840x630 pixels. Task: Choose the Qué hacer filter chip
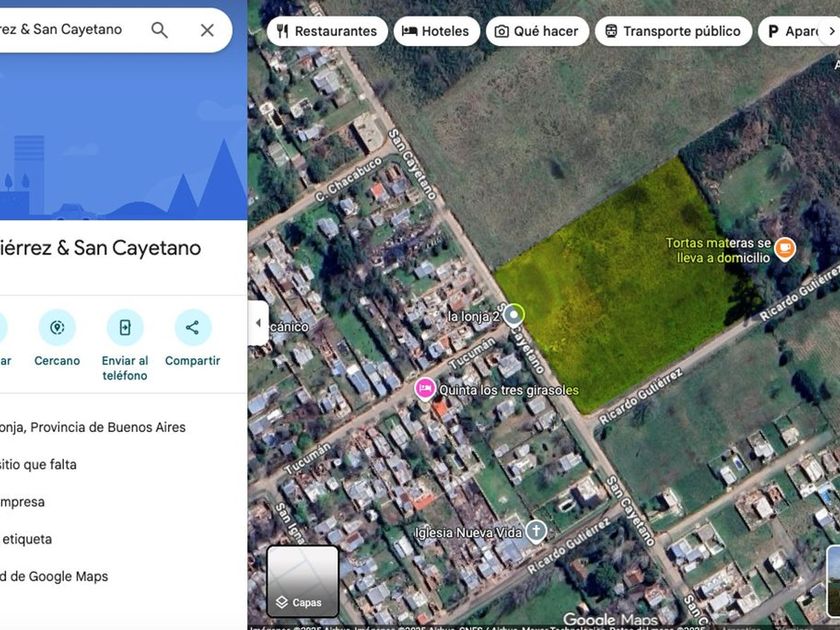537,31
